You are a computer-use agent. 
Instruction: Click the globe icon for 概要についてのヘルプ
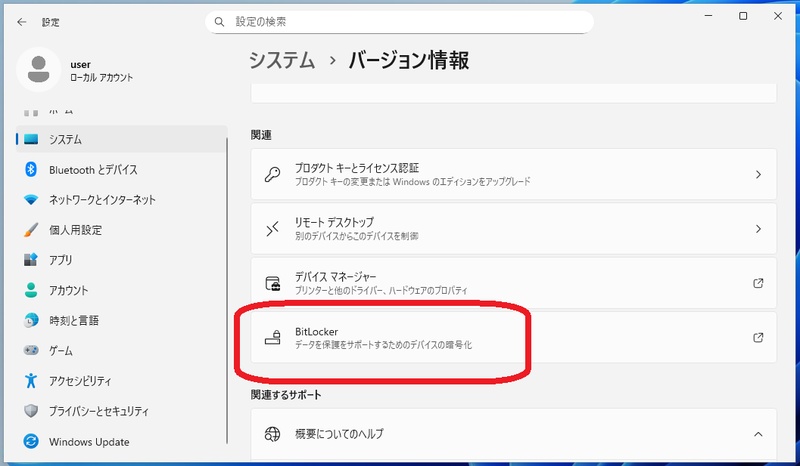[x=272, y=434]
